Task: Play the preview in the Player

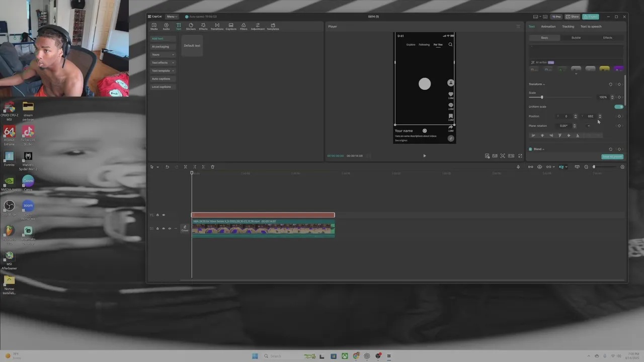Action: [x=424, y=156]
